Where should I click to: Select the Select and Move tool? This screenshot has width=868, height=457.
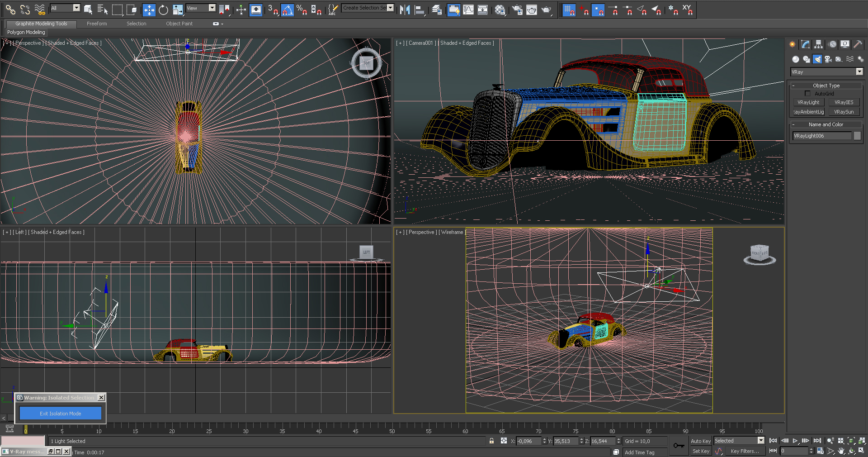click(x=149, y=10)
